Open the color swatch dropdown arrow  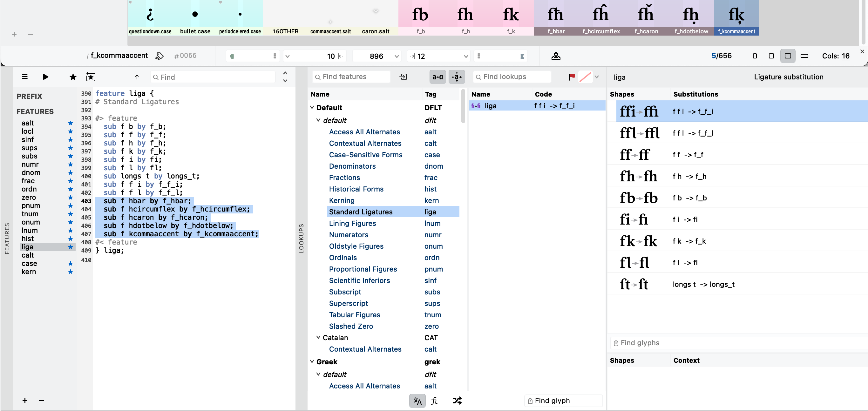(597, 77)
